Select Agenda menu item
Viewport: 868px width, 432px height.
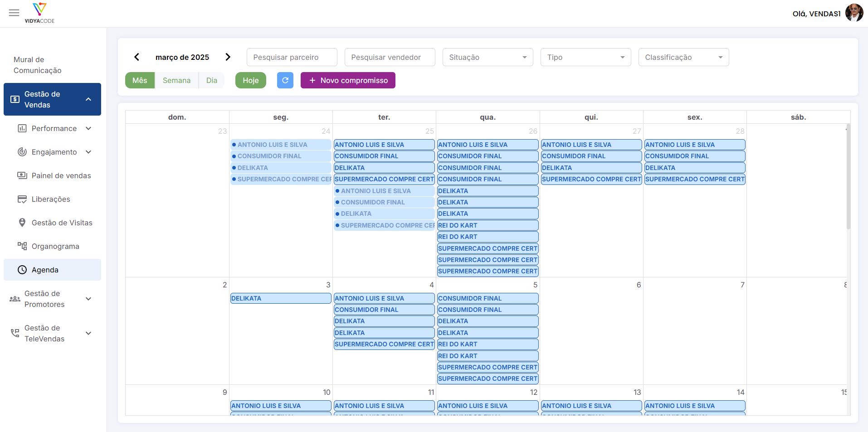[x=52, y=270]
